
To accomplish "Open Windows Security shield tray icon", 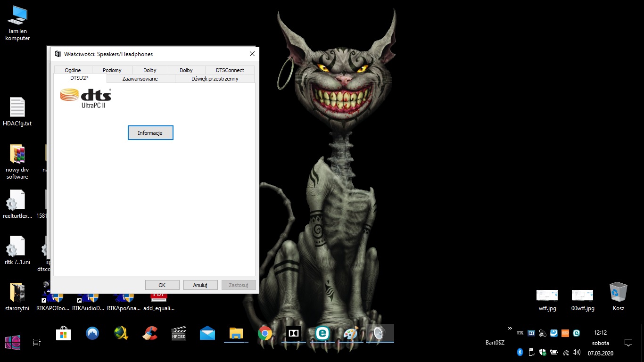I will point(543,352).
